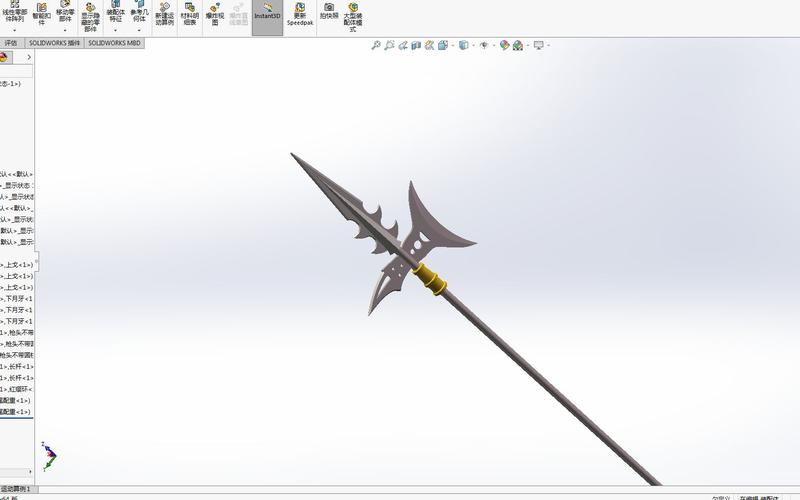The height and width of the screenshot is (500, 800).
Task: Click Zoom to Fit magnifier icon
Action: click(377, 45)
